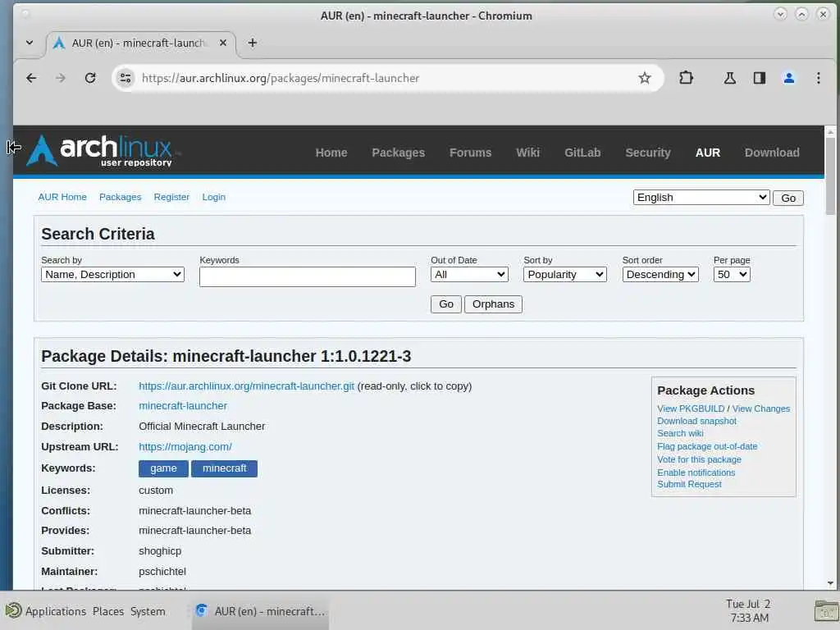Click Flag package out-of-date link
The image size is (840, 630).
(x=707, y=446)
